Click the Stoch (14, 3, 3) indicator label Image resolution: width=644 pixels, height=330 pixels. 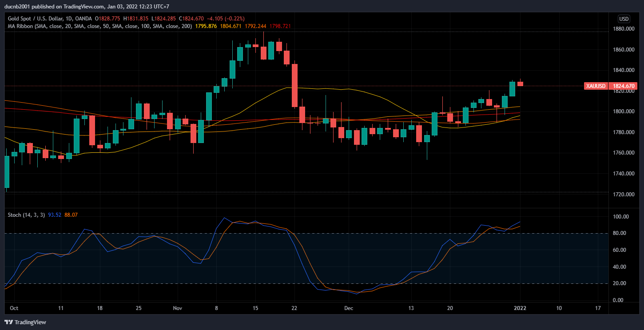pos(26,215)
